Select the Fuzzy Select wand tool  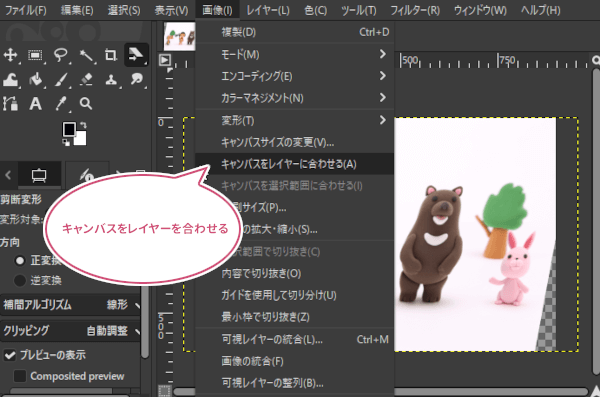(86, 55)
